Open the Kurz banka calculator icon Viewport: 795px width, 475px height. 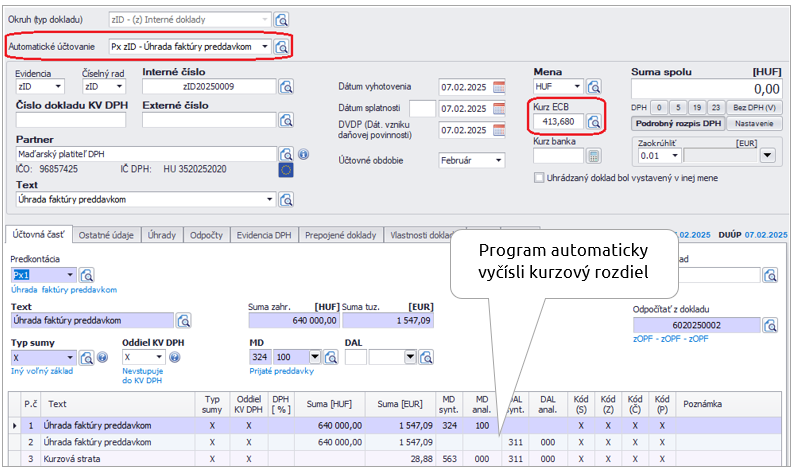[593, 155]
